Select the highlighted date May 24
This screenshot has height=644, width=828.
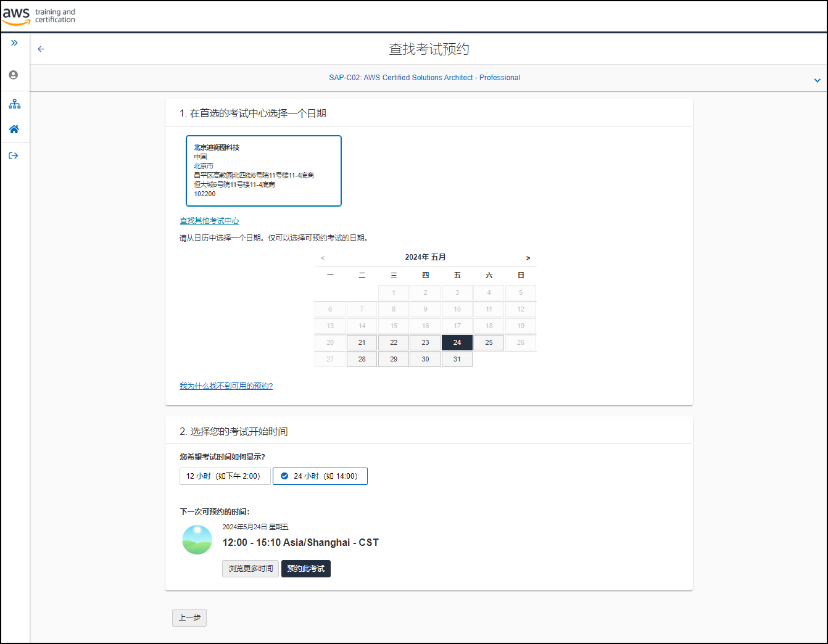click(457, 342)
